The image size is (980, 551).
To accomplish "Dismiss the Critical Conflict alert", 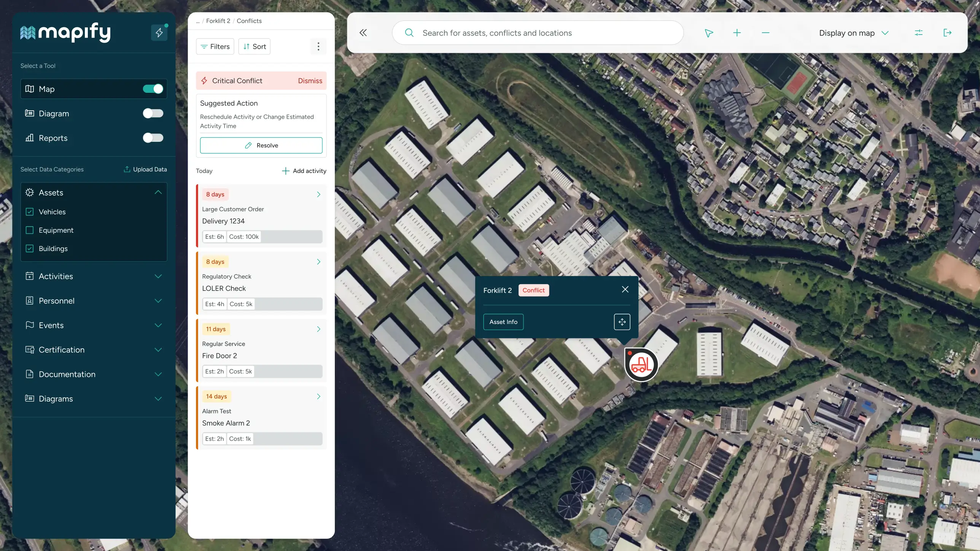I will coord(310,81).
